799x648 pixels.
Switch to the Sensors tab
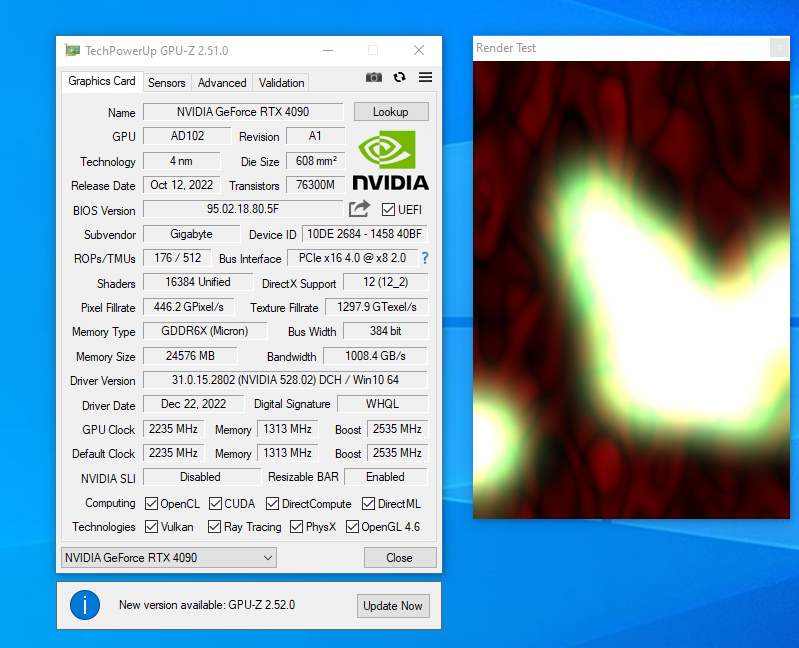pos(167,83)
